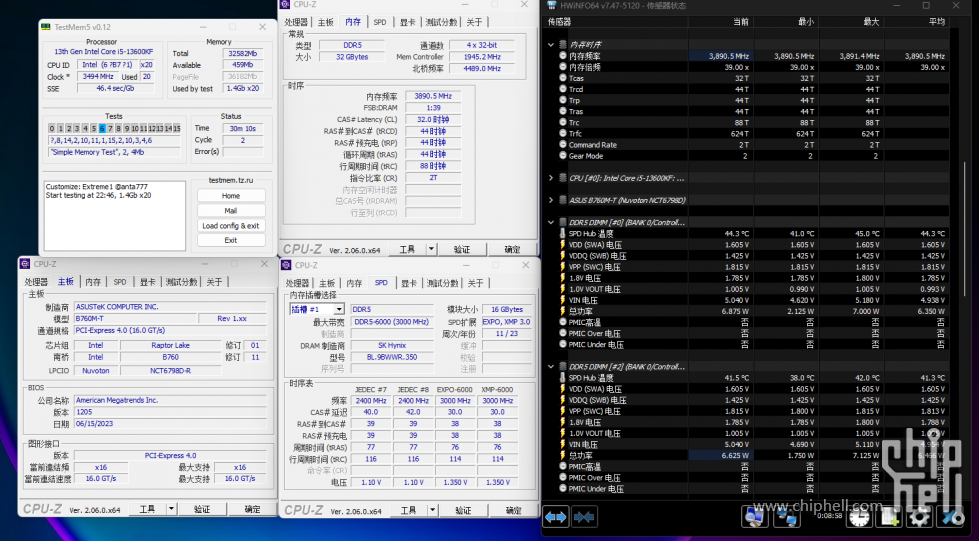Open 工具 dropdown arrow in SPD CPU-Z

tap(432, 510)
